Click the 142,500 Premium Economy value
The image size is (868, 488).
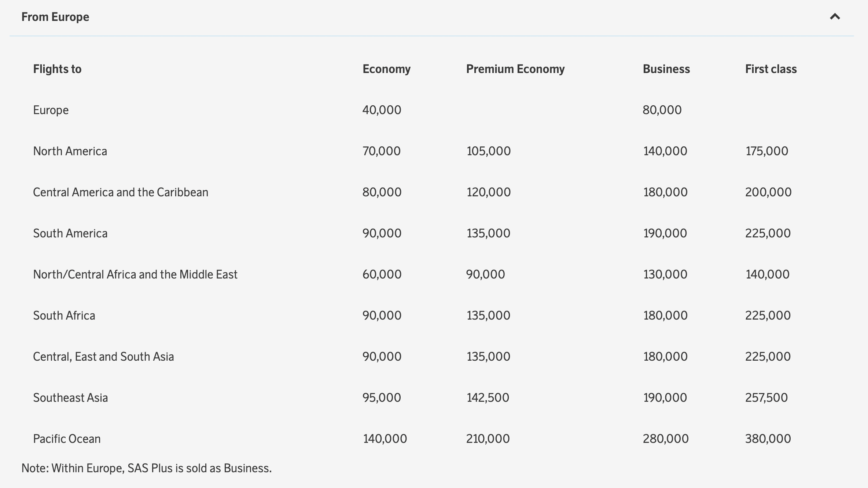[x=488, y=398]
